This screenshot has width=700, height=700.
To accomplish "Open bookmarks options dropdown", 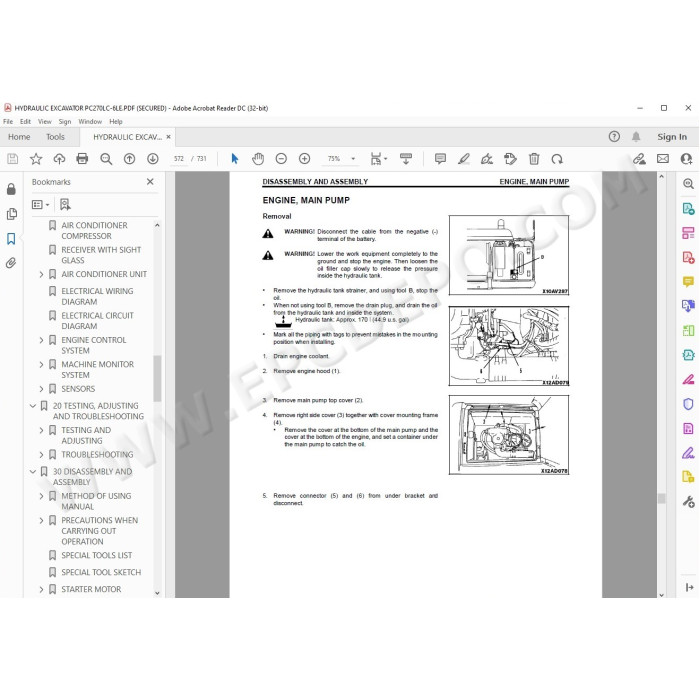I will pyautogui.click(x=41, y=204).
